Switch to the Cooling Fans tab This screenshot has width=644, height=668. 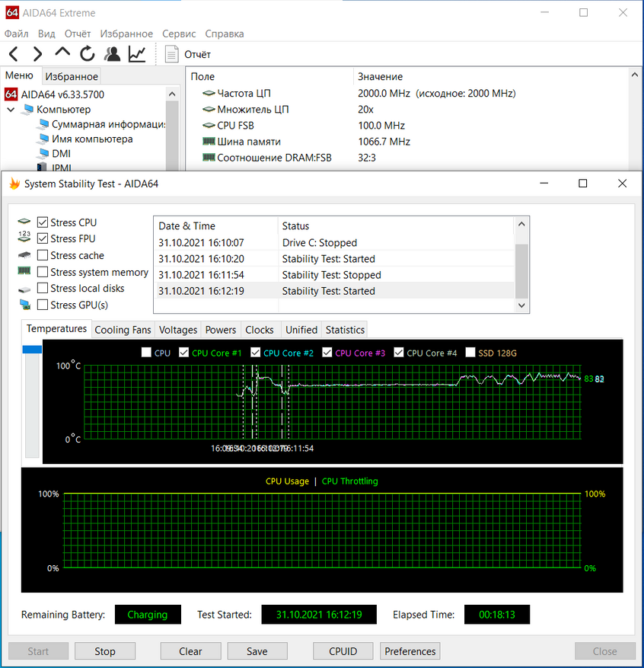(123, 330)
